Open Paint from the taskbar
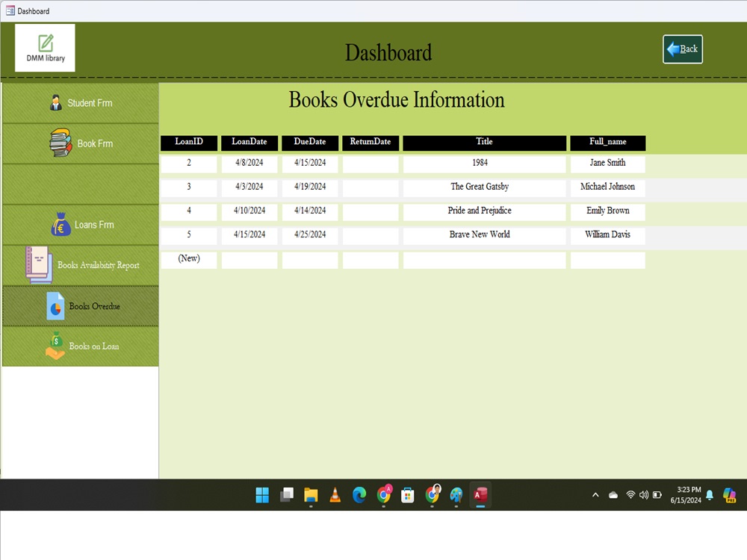Screen dimensions: 747x560 click(456, 495)
